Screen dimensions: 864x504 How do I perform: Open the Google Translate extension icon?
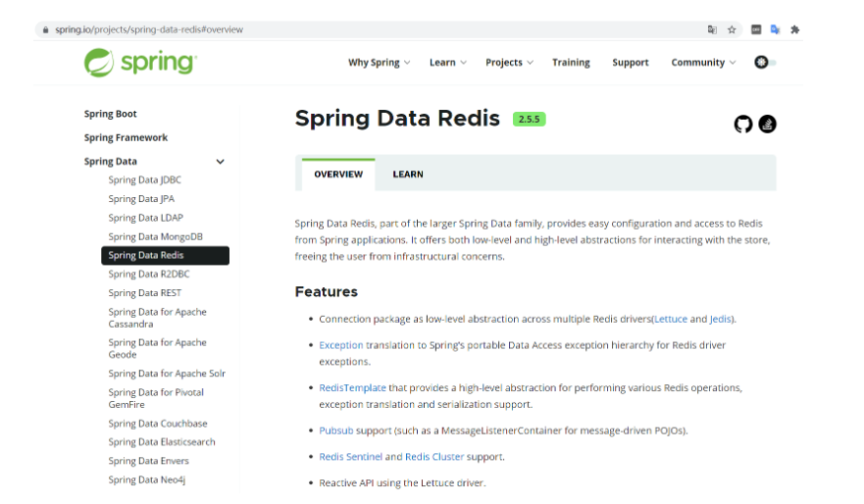[x=775, y=29]
